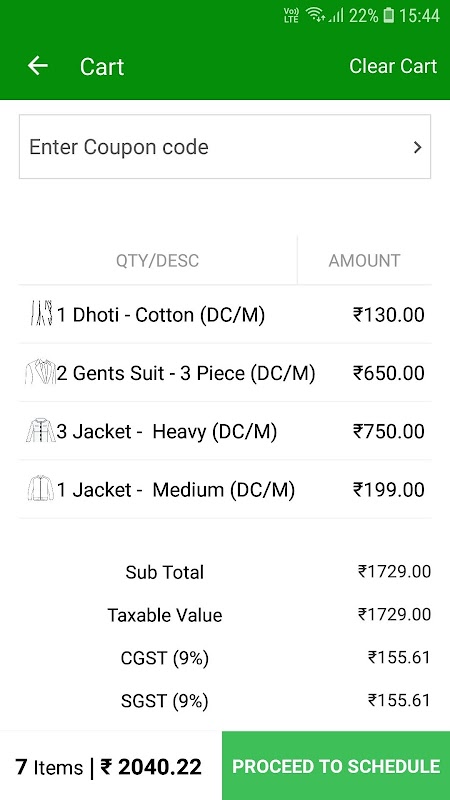450x800 pixels.
Task: Clear Cart using top-right link
Action: 393,66
